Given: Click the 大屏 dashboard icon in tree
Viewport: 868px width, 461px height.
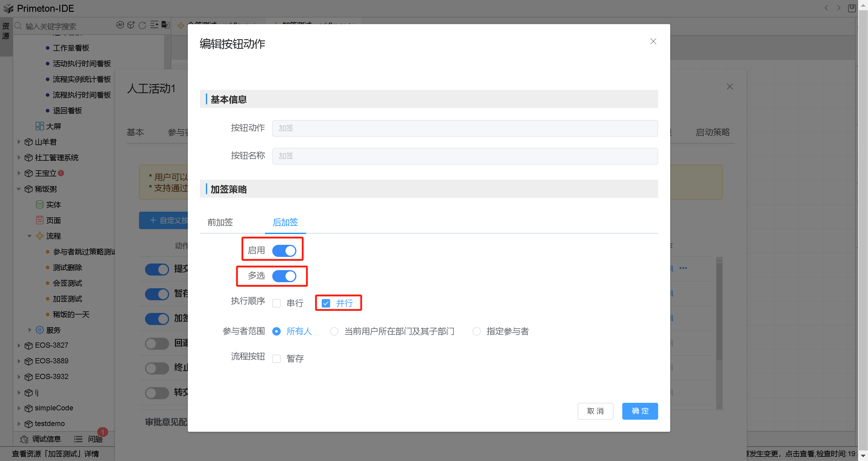Looking at the screenshot, I should point(39,126).
